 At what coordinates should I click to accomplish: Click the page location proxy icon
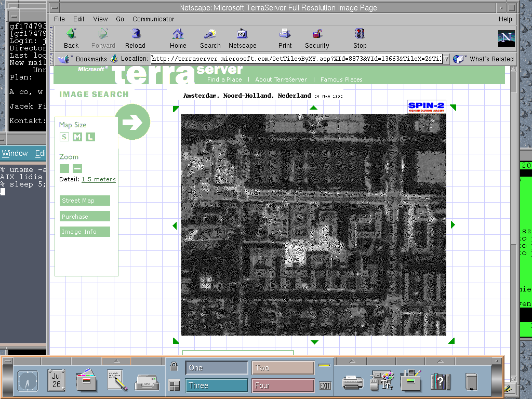point(114,59)
